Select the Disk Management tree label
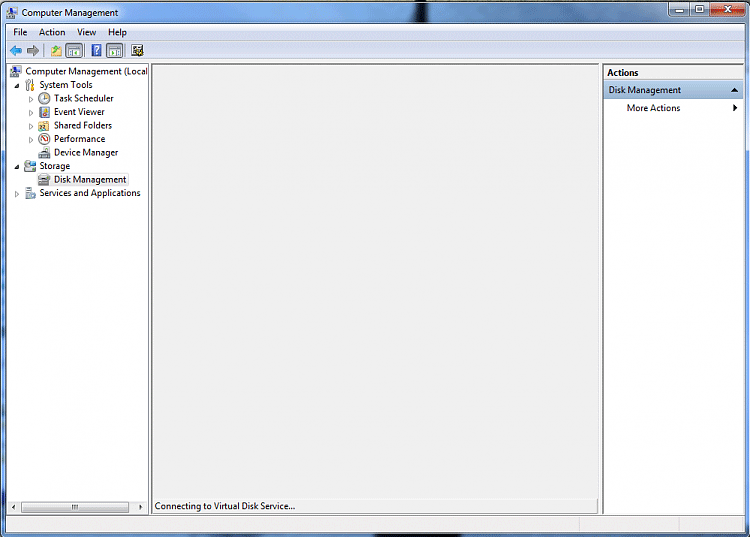Screen dimensions: 750x537 [x=90, y=179]
